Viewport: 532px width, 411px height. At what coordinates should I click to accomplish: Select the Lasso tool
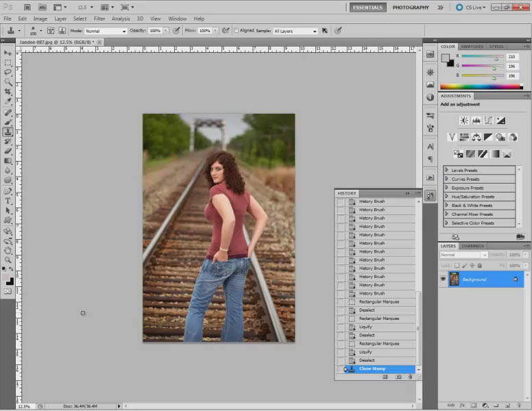[8, 73]
